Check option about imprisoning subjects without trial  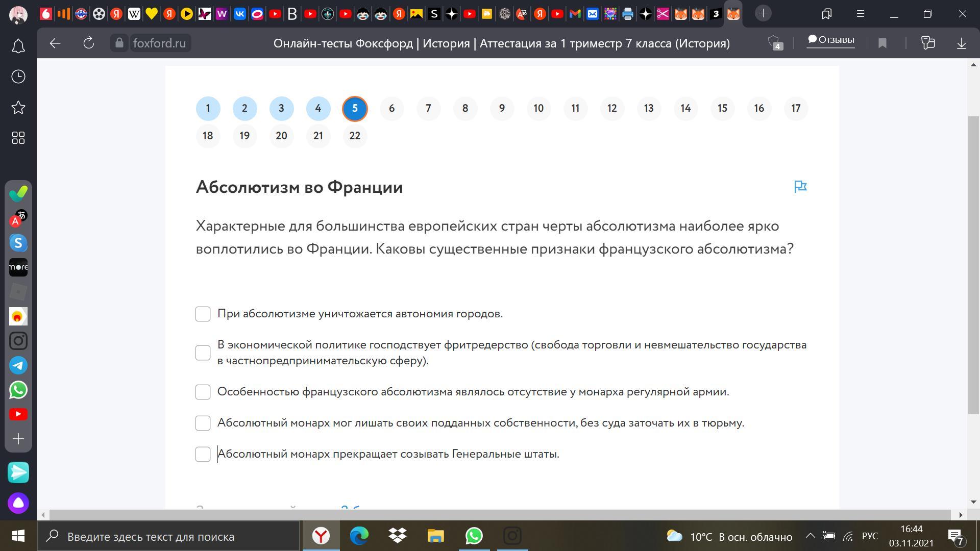[x=203, y=423]
